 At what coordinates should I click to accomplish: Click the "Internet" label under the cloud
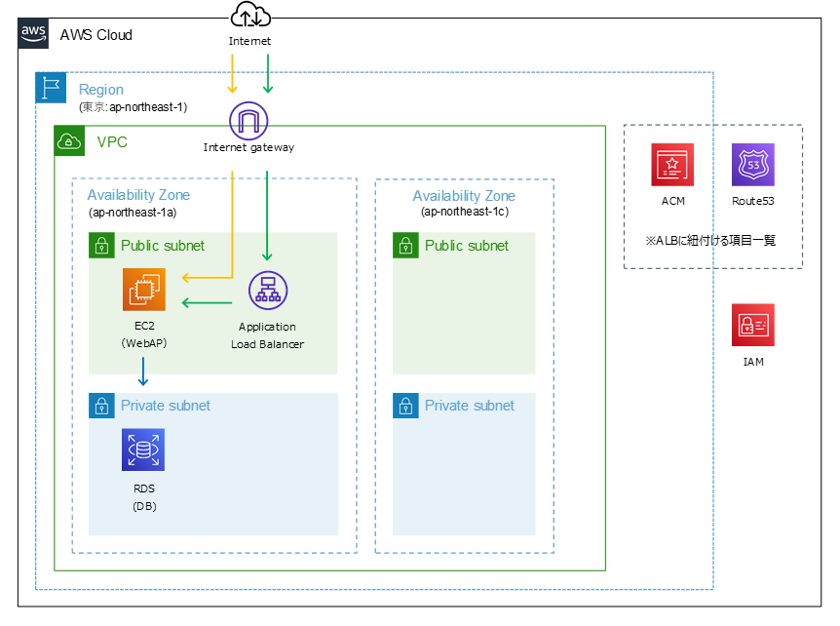pos(249,41)
